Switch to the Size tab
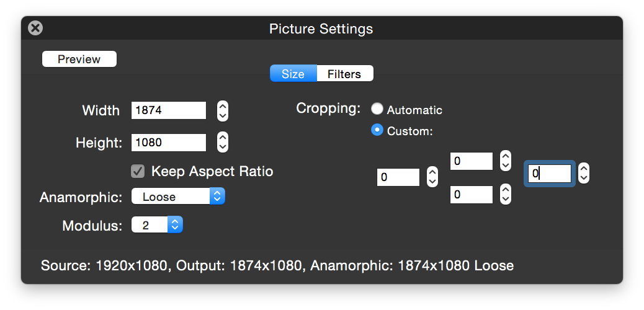Viewport: 644px width, 310px height. (x=293, y=74)
